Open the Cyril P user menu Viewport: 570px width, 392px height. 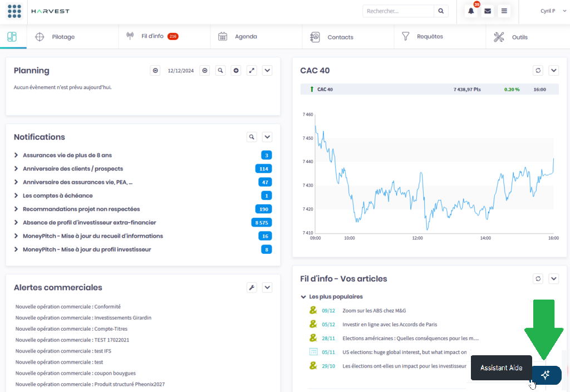[548, 11]
